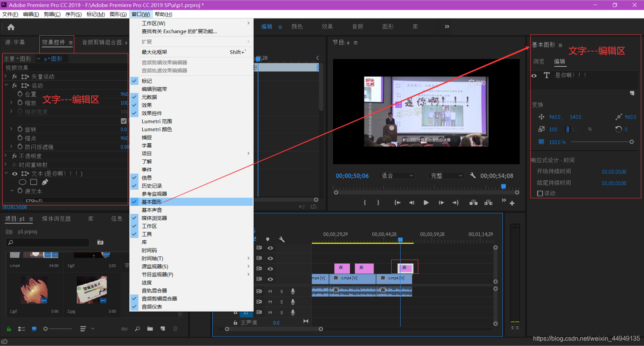Reset rotation in Essential Graphics transform
The height and width of the screenshot is (346, 644).
(x=618, y=129)
